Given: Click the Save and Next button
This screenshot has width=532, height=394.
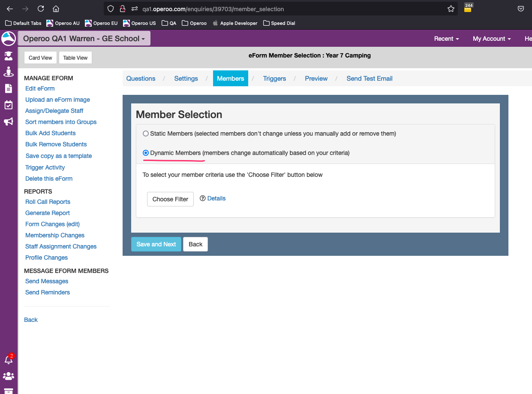Looking at the screenshot, I should (156, 244).
